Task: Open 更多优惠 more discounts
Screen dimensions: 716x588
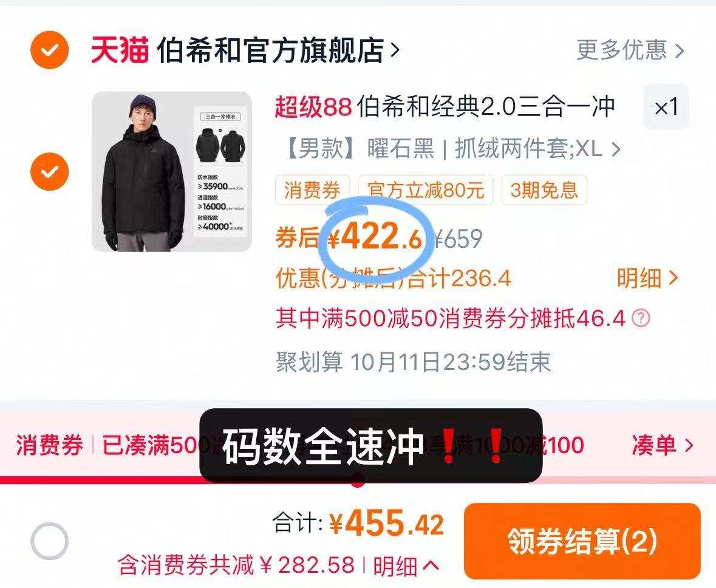Action: point(630,50)
